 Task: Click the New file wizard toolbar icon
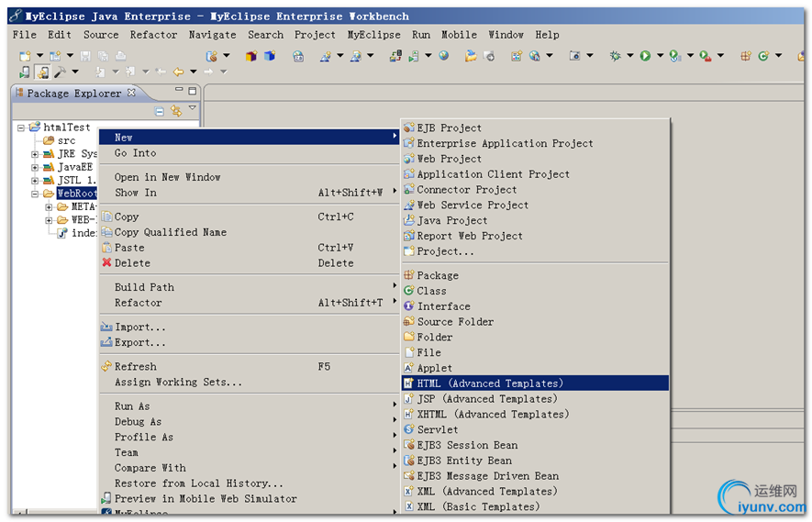pos(26,56)
